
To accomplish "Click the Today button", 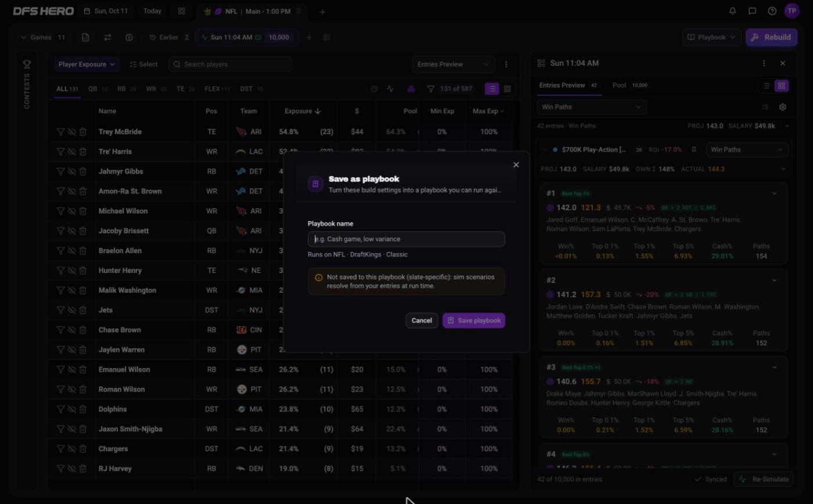I will pyautogui.click(x=152, y=11).
